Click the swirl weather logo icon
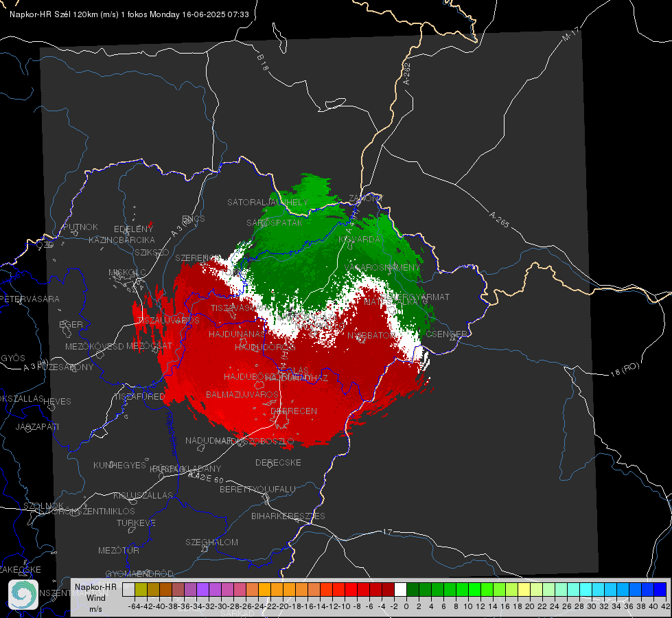This screenshot has height=618, width=672. point(23,595)
